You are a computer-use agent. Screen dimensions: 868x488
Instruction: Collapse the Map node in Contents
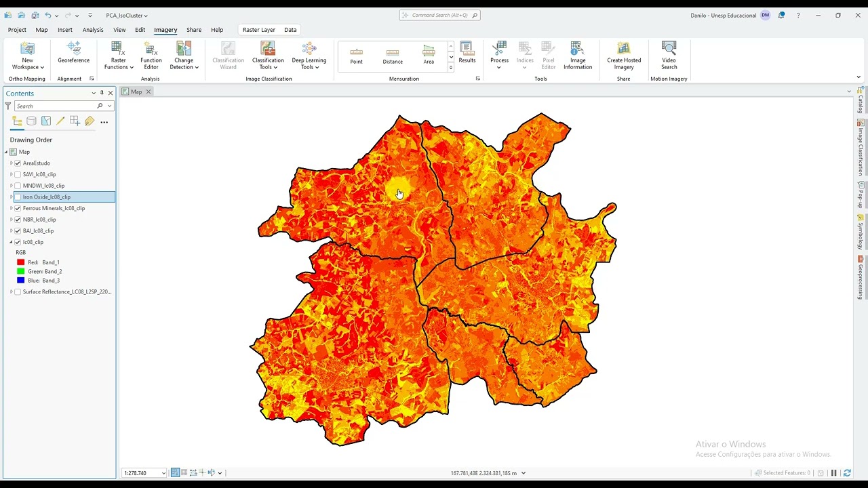(6, 152)
